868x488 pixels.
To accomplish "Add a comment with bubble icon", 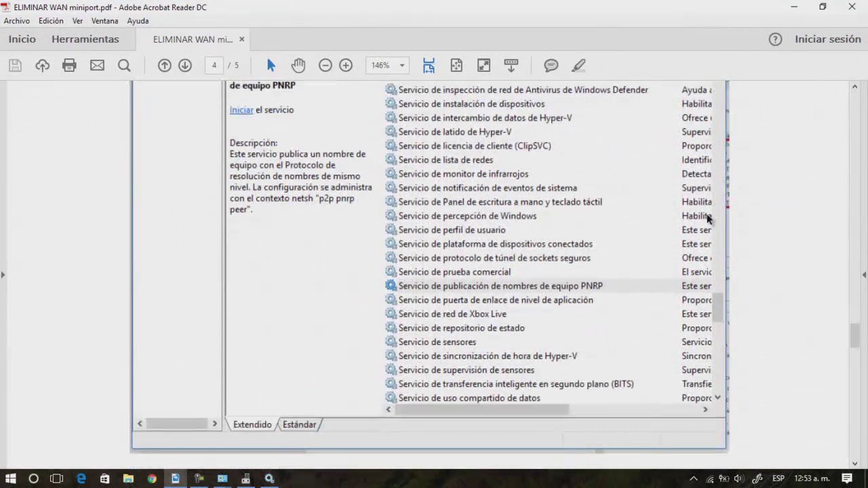I will [551, 66].
